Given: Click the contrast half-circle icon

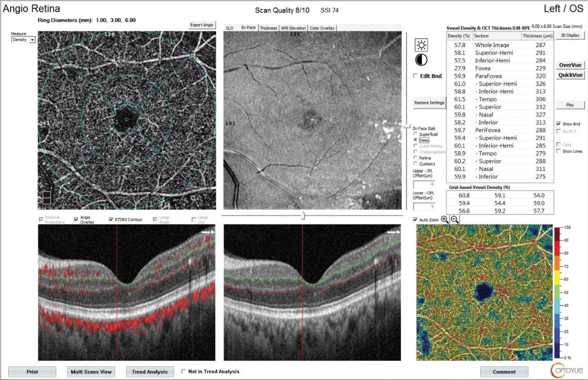Looking at the screenshot, I should tap(421, 60).
